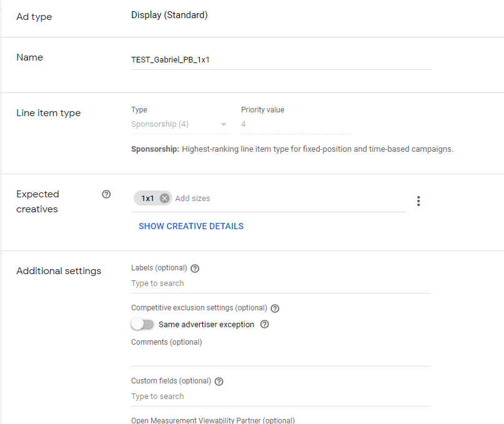Toggle the Same advertiser exception switch

tap(142, 324)
